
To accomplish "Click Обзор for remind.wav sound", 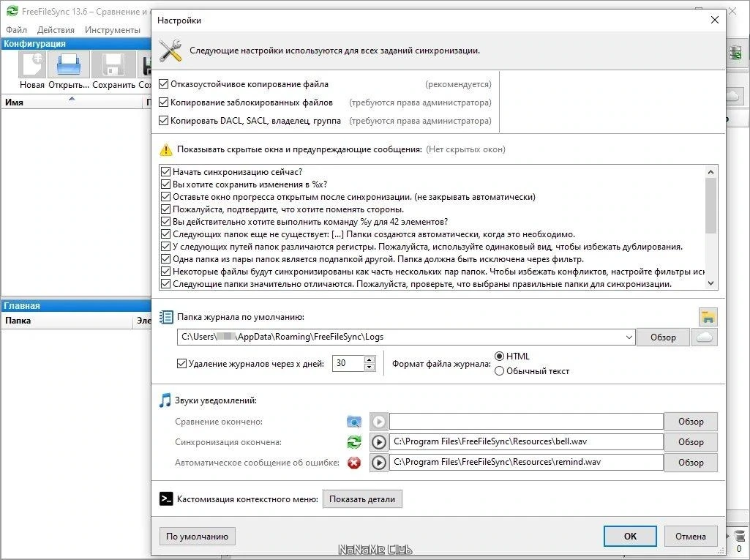I will click(691, 463).
